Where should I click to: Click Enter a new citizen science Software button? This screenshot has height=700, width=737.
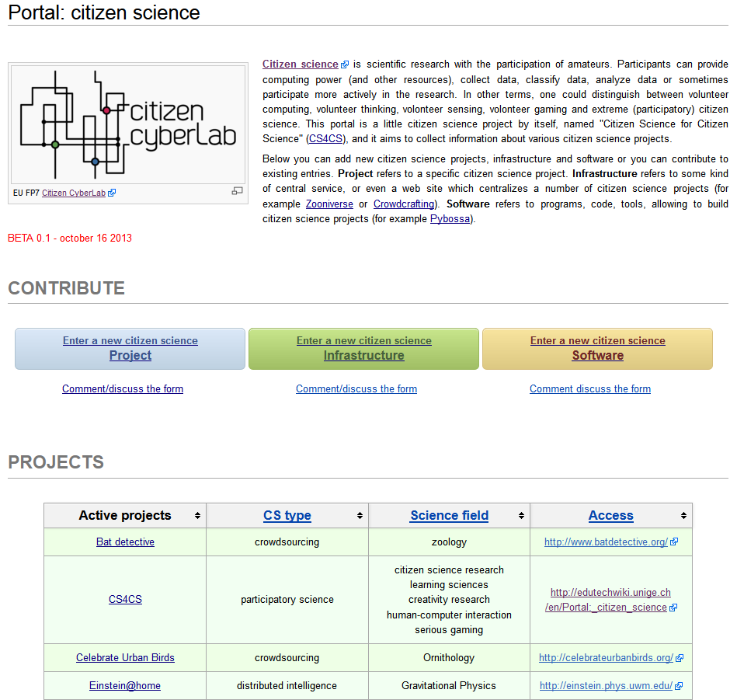[x=597, y=348]
